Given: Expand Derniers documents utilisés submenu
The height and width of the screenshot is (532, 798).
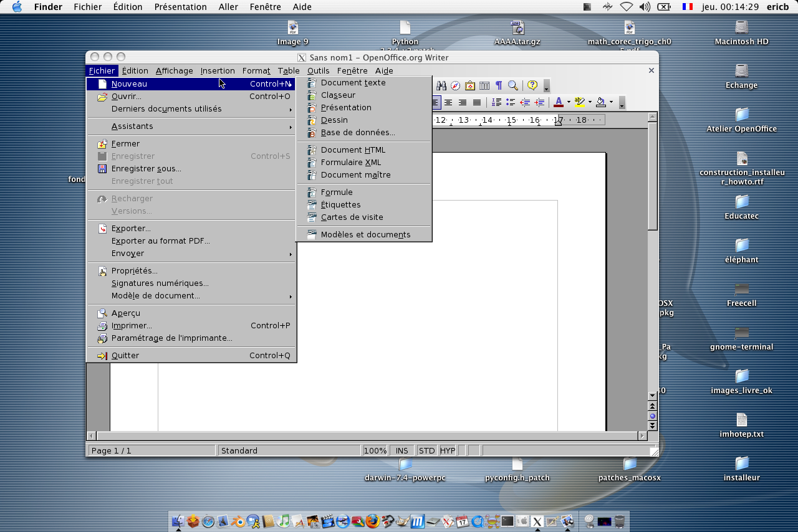Looking at the screenshot, I should pyautogui.click(x=191, y=109).
